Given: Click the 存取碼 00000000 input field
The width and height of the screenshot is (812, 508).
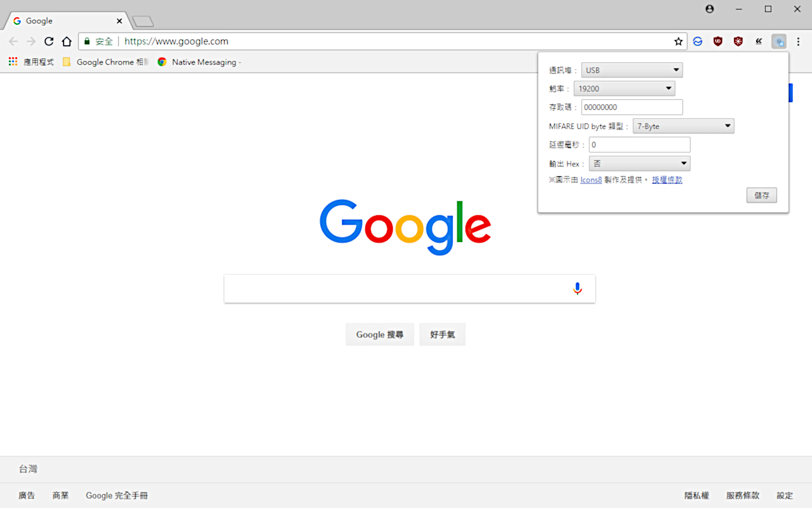Looking at the screenshot, I should point(632,107).
